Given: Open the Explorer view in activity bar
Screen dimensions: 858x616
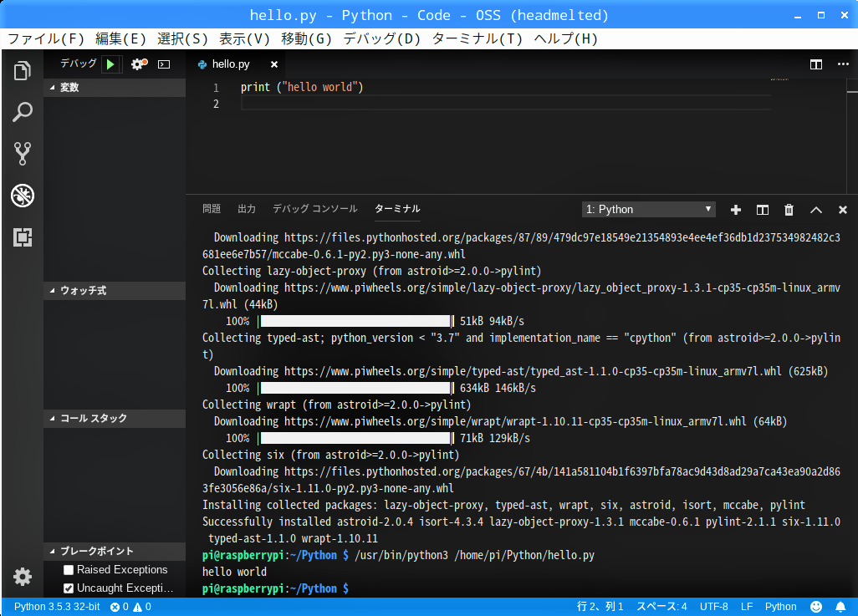Looking at the screenshot, I should 23,70.
